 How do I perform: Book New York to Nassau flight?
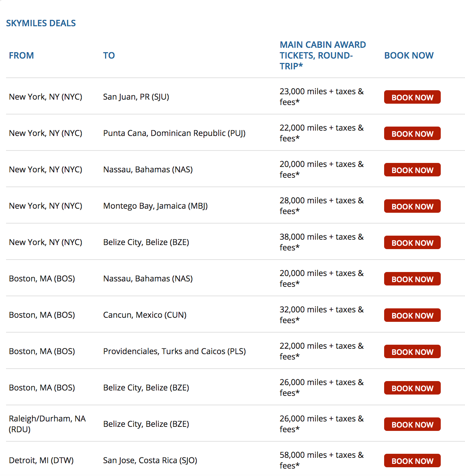(x=412, y=170)
